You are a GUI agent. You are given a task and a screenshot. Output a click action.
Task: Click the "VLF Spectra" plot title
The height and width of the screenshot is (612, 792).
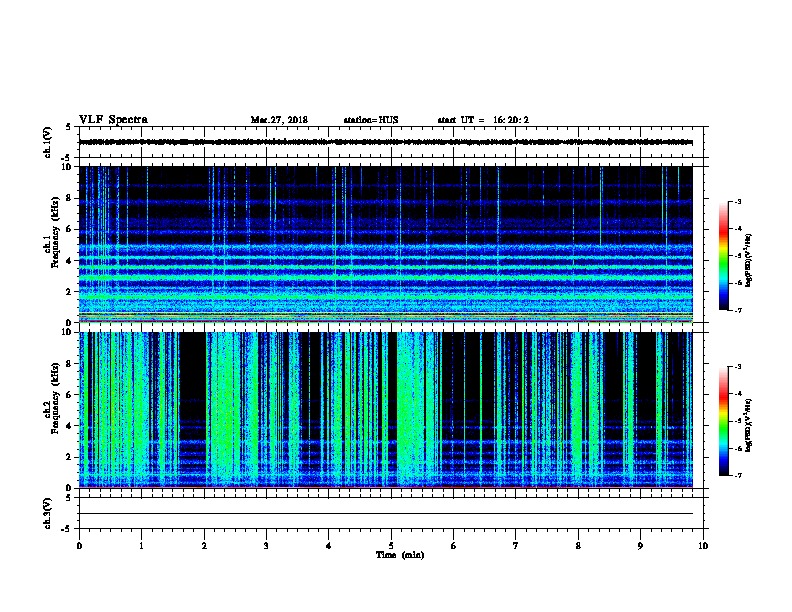click(x=114, y=120)
